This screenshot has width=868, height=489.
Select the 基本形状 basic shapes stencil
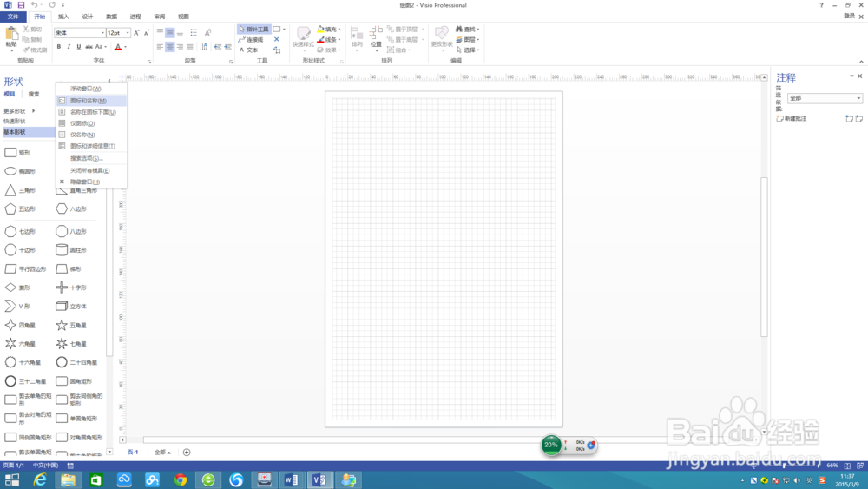[29, 132]
